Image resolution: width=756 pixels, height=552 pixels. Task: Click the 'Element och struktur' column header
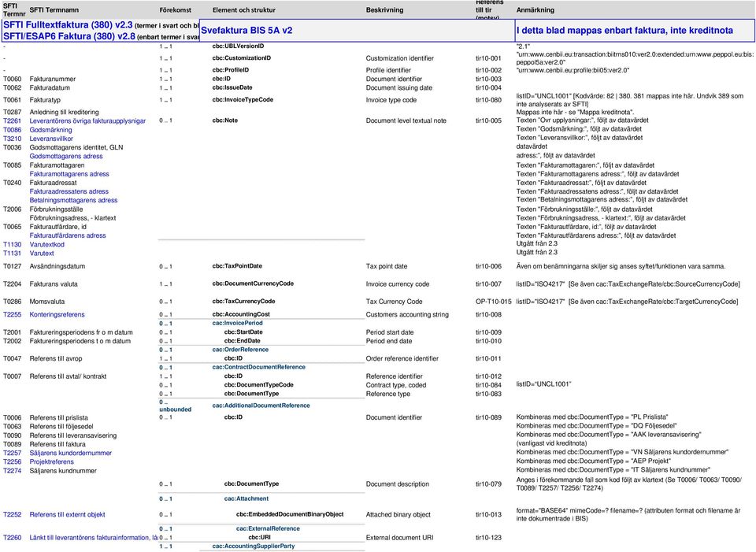pyautogui.click(x=244, y=10)
